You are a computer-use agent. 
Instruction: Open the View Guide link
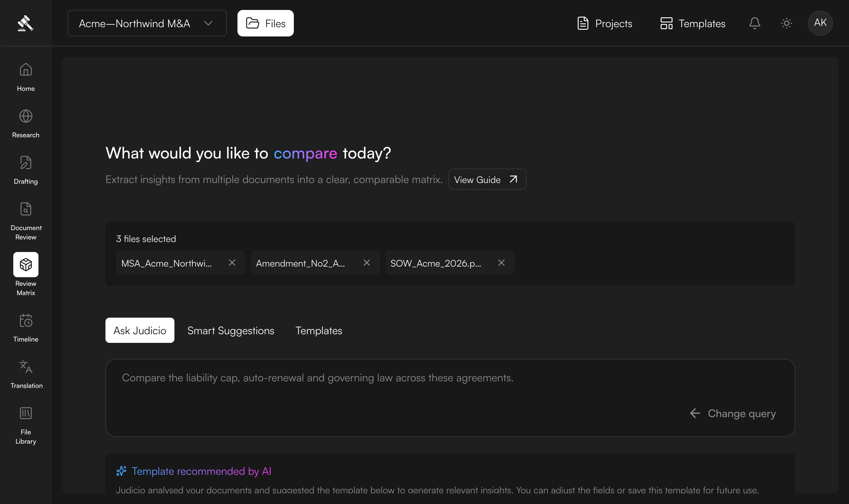(487, 179)
